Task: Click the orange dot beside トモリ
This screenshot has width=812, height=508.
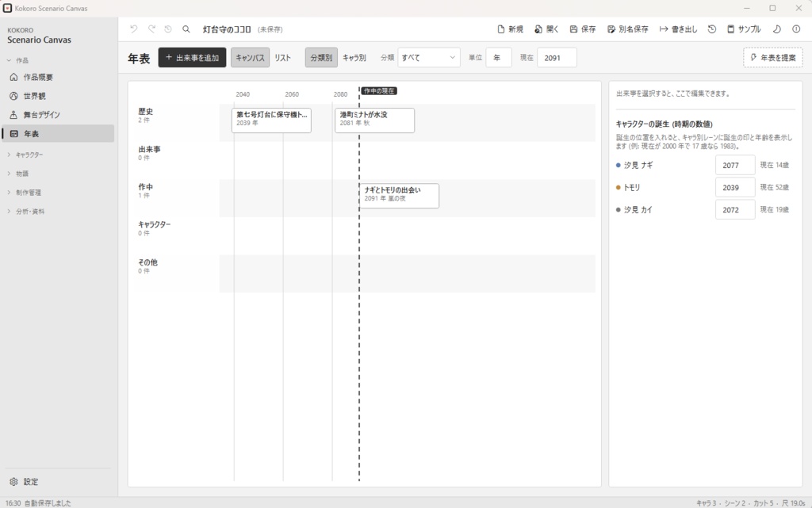Action: (619, 187)
